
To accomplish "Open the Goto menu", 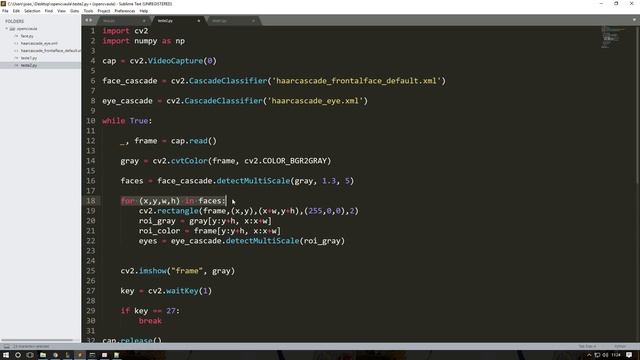I will point(75,11).
